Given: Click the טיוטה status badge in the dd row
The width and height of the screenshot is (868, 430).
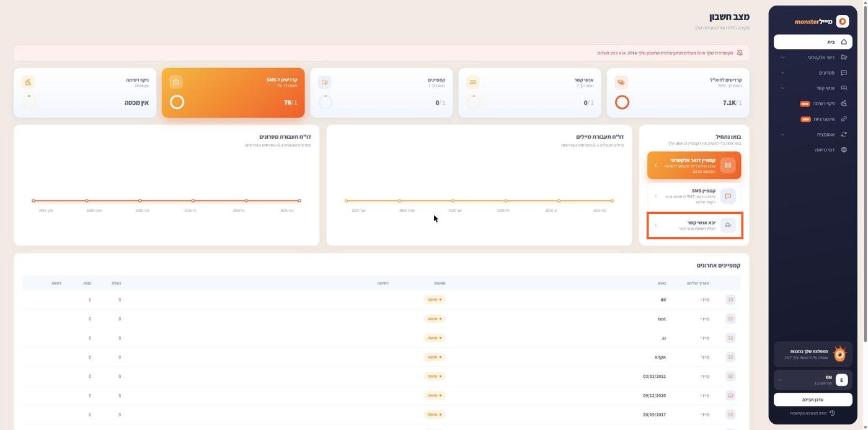Looking at the screenshot, I should coord(435,300).
